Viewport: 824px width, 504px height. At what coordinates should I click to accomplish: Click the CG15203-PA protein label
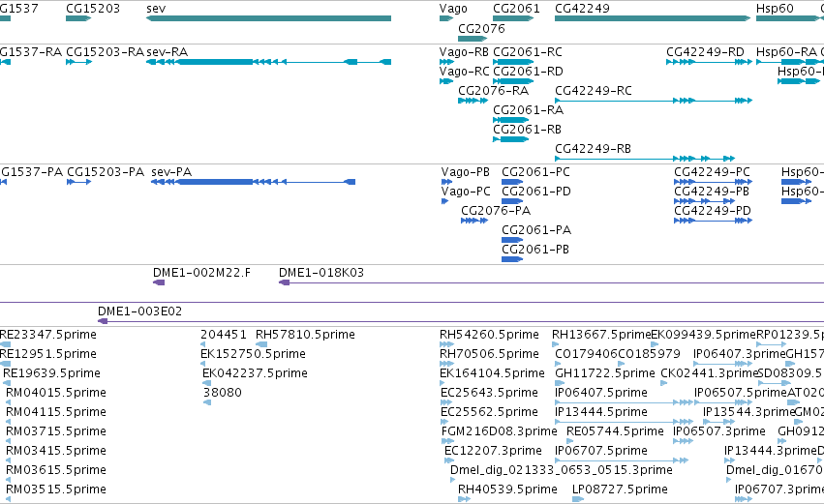coord(106,172)
